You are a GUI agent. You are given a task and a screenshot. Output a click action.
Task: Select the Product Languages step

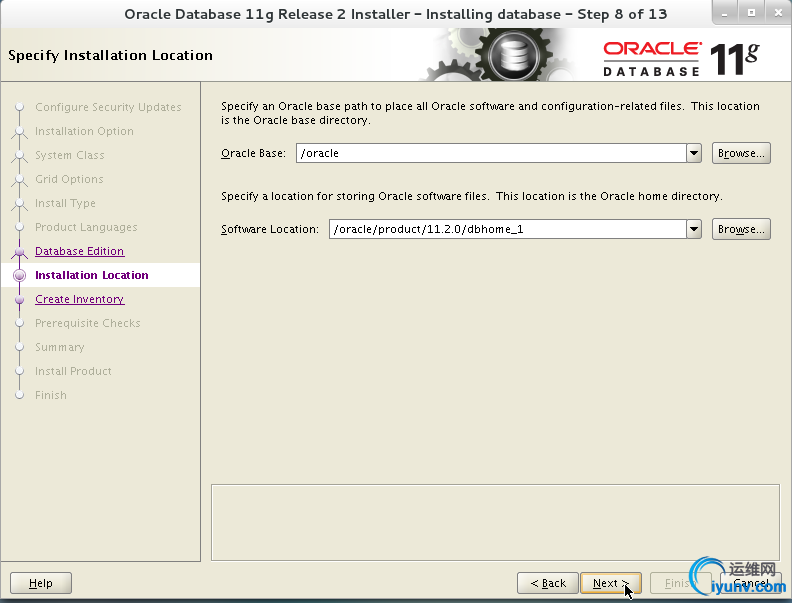pos(86,227)
